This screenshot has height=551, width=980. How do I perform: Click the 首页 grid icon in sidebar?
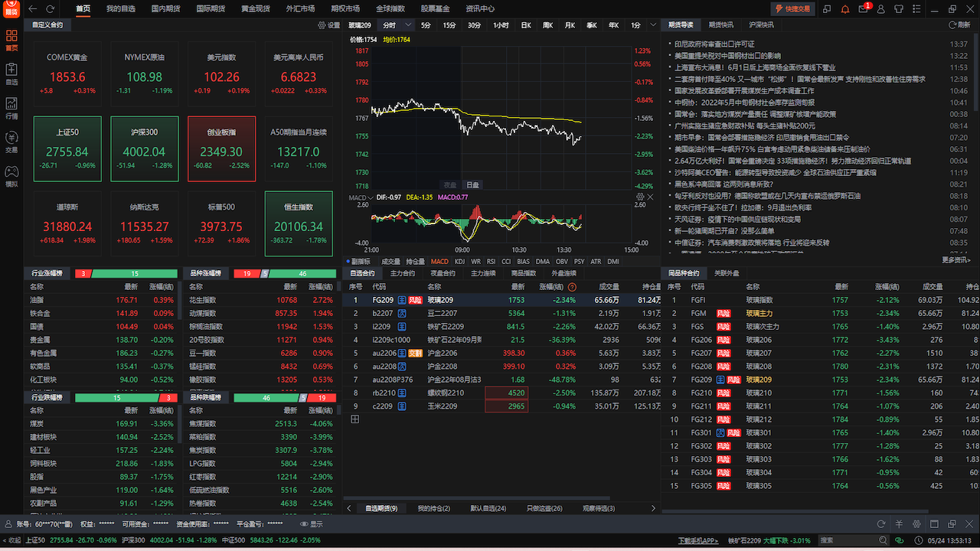[11, 41]
